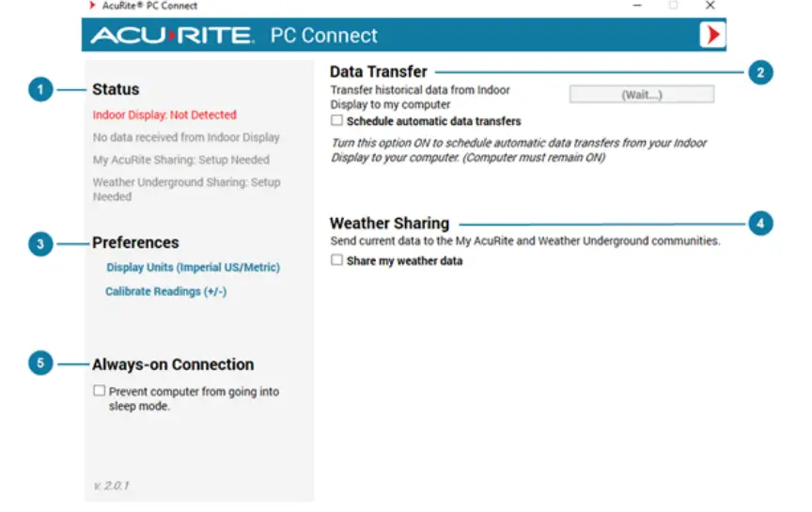
Task: Click the Weather Sharing heading
Action: pyautogui.click(x=389, y=224)
